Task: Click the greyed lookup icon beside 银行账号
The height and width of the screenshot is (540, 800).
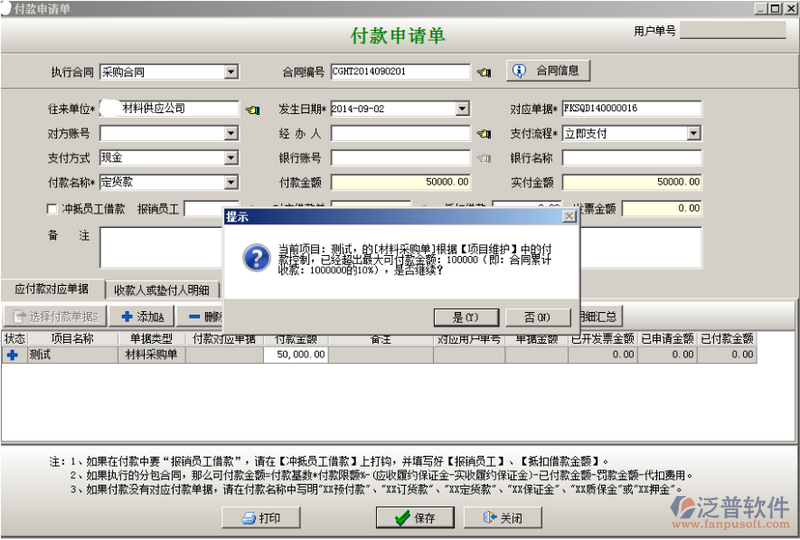Action: click(x=484, y=158)
